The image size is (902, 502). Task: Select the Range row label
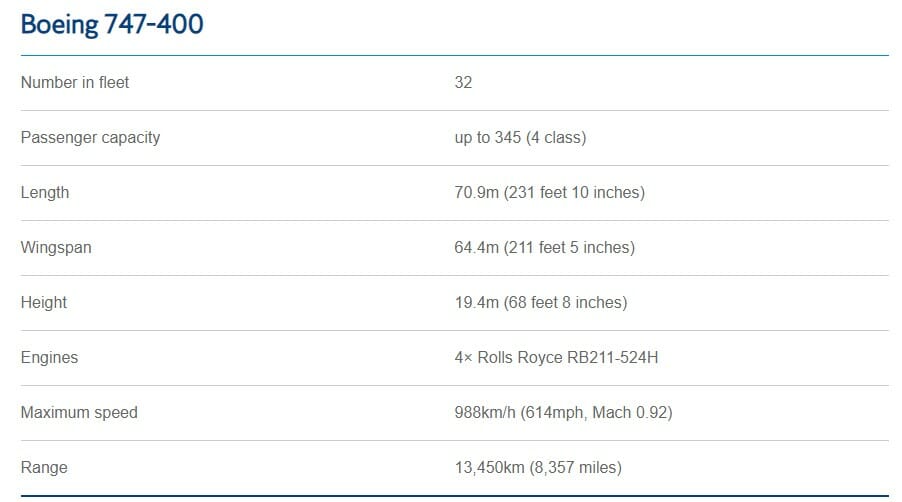click(x=44, y=467)
